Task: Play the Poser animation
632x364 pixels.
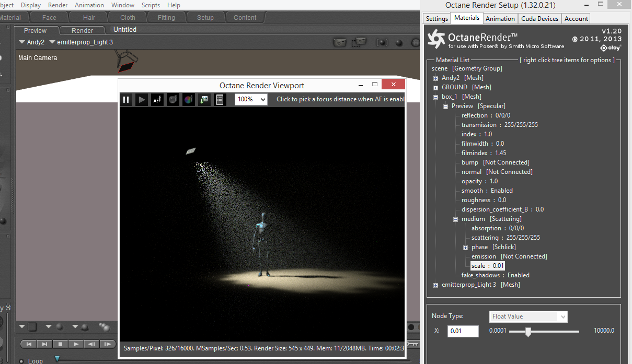Action: click(x=76, y=344)
